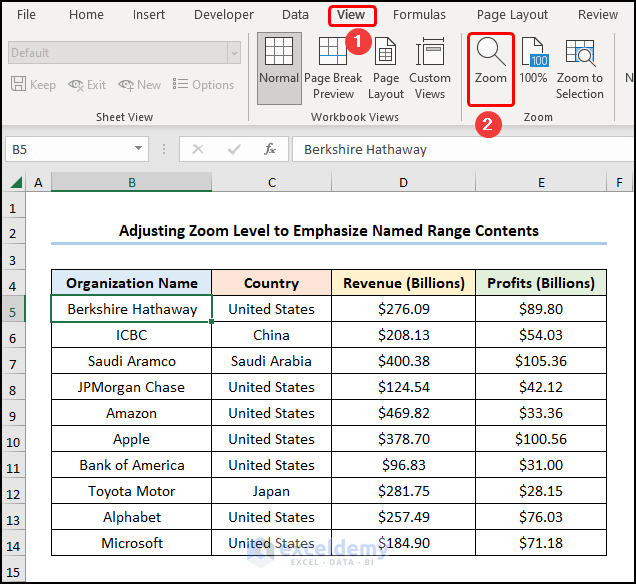The image size is (636, 584).
Task: Click the Insert Function fx icon
Action: [x=270, y=149]
